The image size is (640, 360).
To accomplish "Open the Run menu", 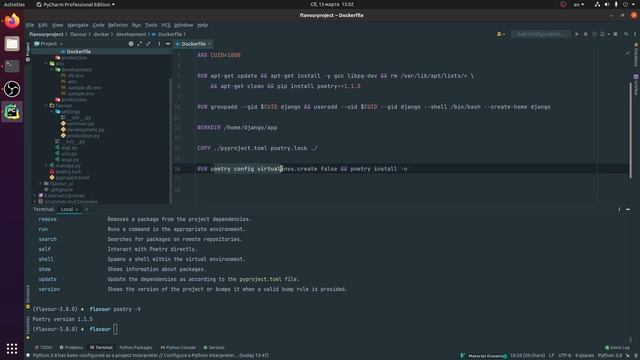I will click(136, 25).
